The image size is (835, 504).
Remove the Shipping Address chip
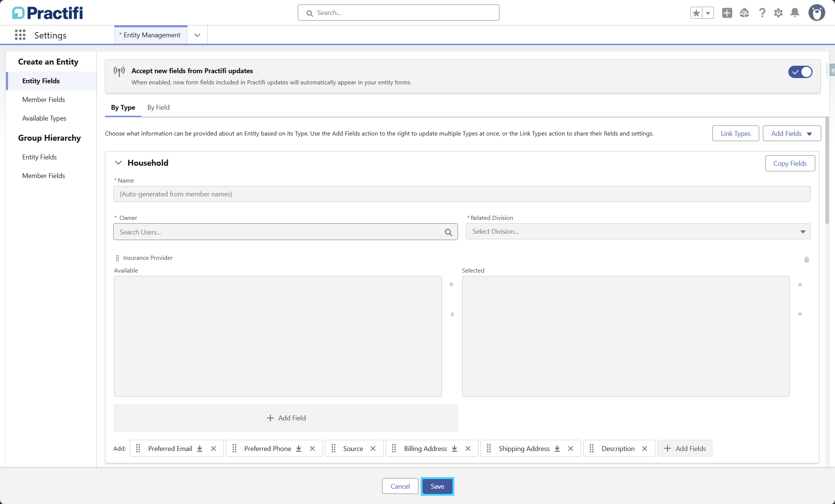click(x=570, y=448)
